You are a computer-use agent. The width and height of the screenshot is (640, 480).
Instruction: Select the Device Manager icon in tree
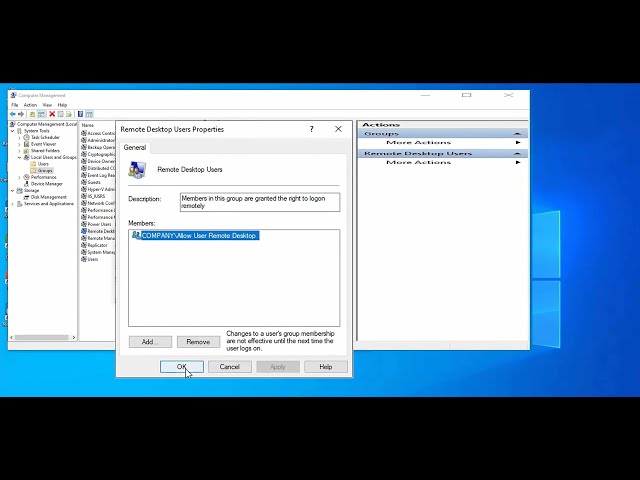click(27, 184)
